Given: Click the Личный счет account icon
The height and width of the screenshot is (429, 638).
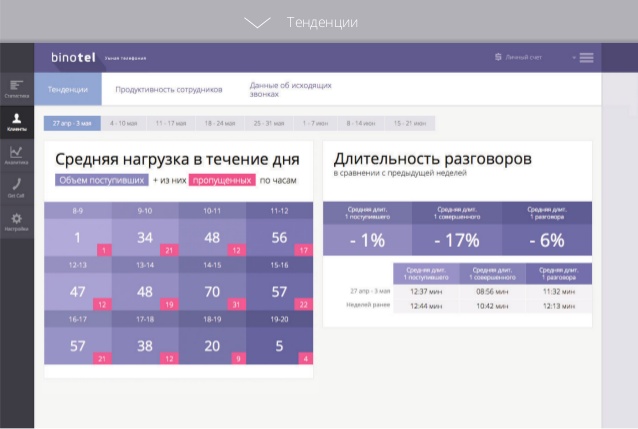Looking at the screenshot, I should click(498, 57).
